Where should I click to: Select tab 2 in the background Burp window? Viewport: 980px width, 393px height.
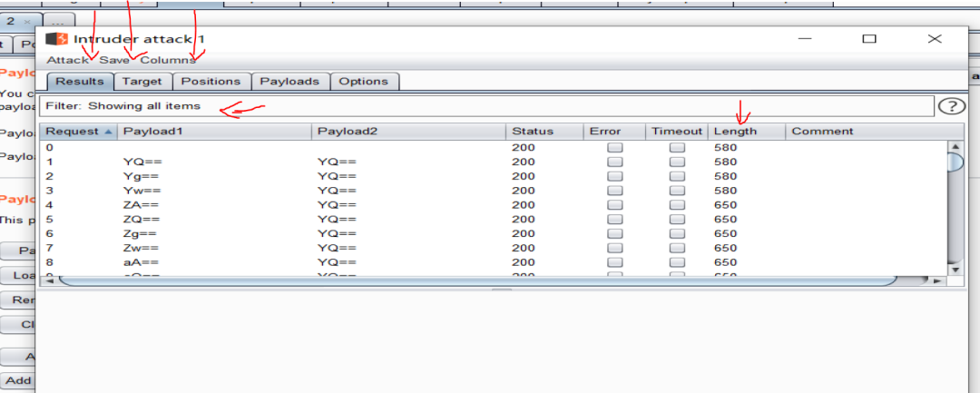[11, 21]
